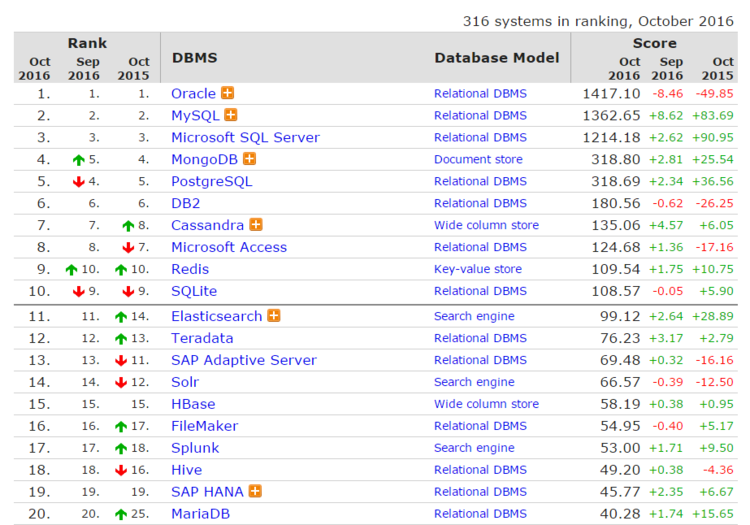The height and width of the screenshot is (525, 750).
Task: Click the plus icon beside SAP HANA
Action: [255, 491]
